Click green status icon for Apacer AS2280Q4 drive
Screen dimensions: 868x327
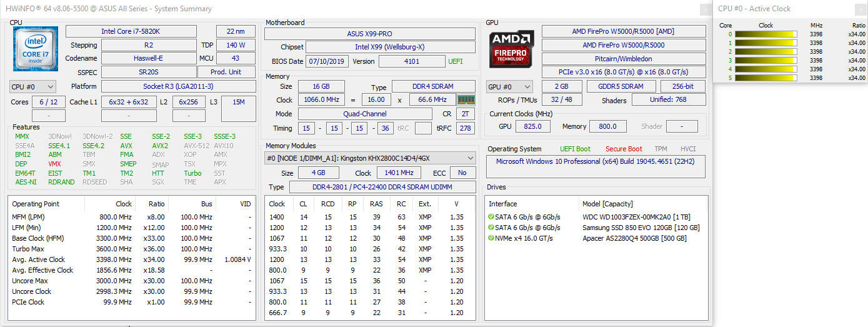click(x=491, y=238)
